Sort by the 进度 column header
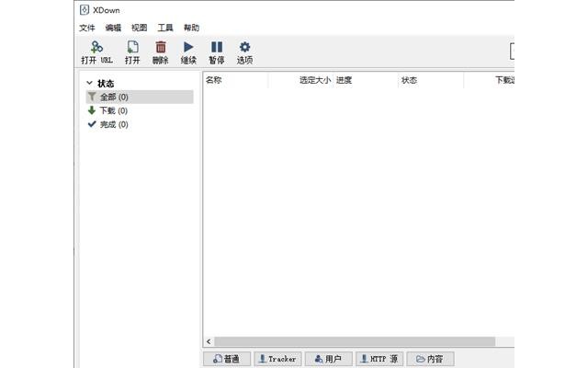This screenshot has width=588, height=368. (366, 80)
